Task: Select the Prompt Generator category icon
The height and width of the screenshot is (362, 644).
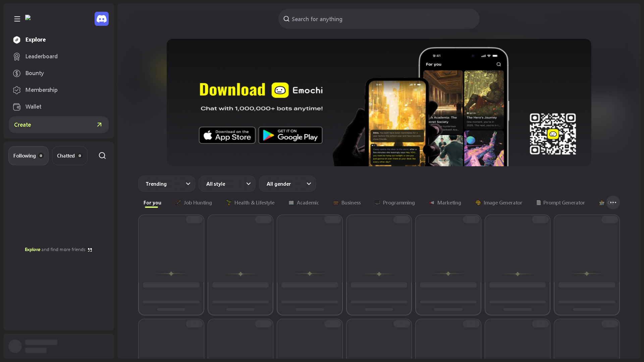Action: (x=539, y=202)
